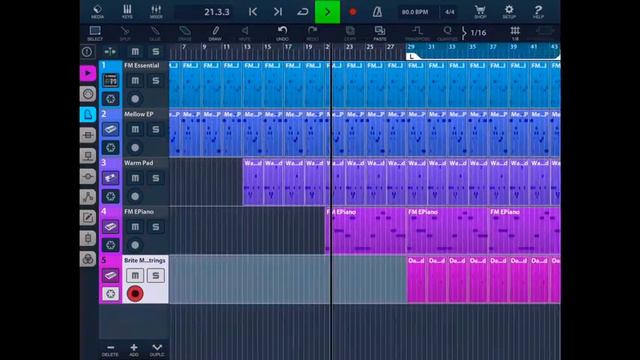
Task: Click the global Mute button above tracks
Action: pyautogui.click(x=135, y=52)
